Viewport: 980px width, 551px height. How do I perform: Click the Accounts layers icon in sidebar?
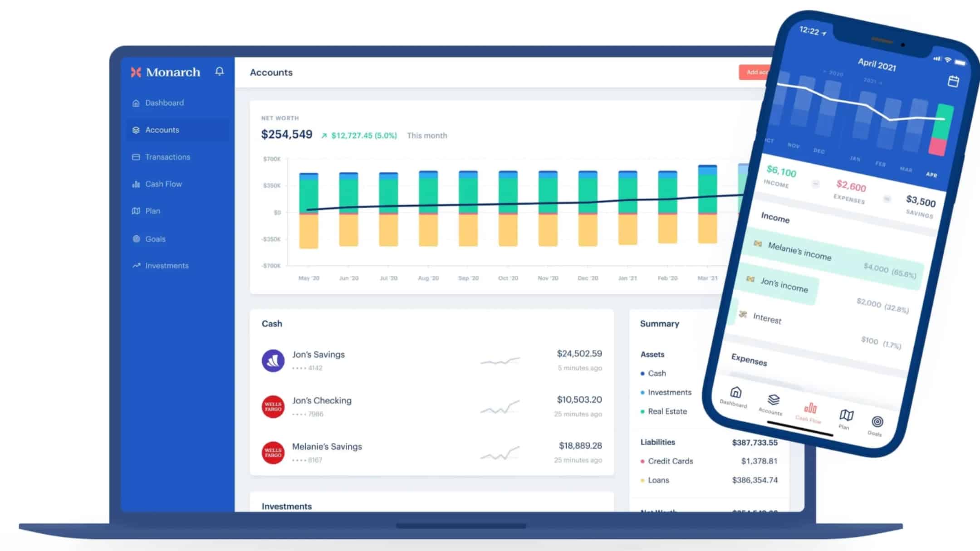[136, 130]
